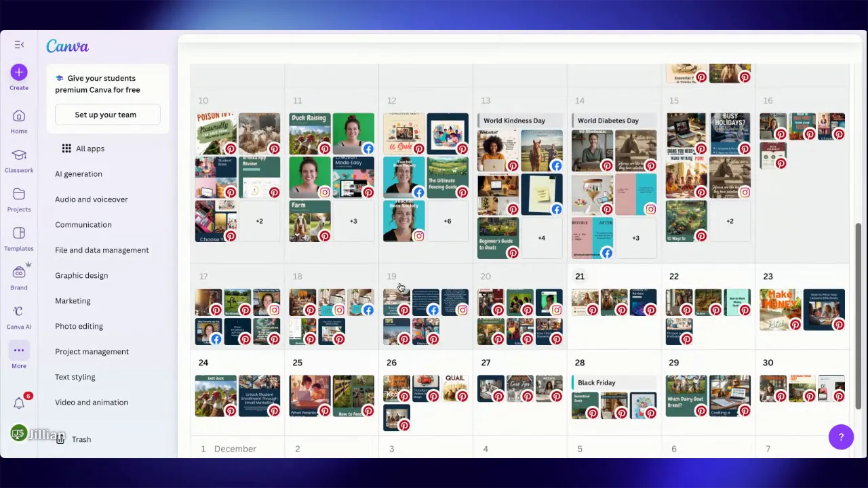Open the Photo editing section
Screen dimensions: 868x488
click(79, 326)
